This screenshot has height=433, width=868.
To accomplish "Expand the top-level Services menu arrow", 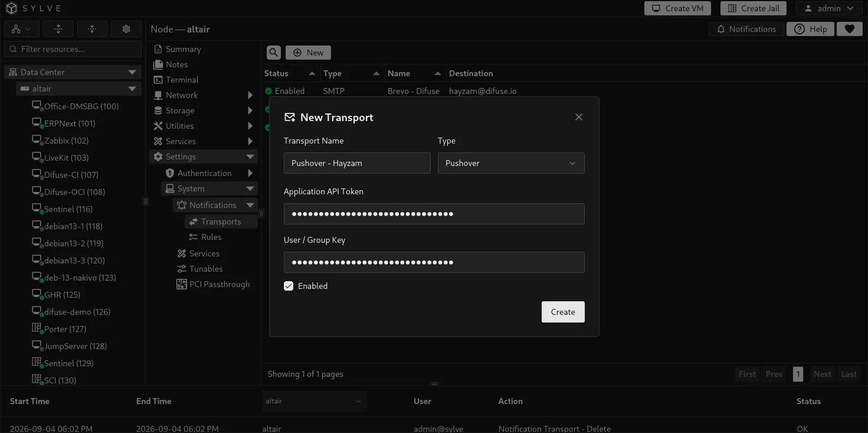I will (251, 141).
